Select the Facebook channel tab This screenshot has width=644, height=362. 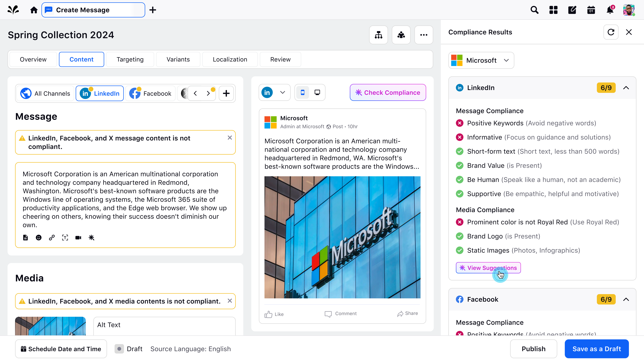point(151,93)
